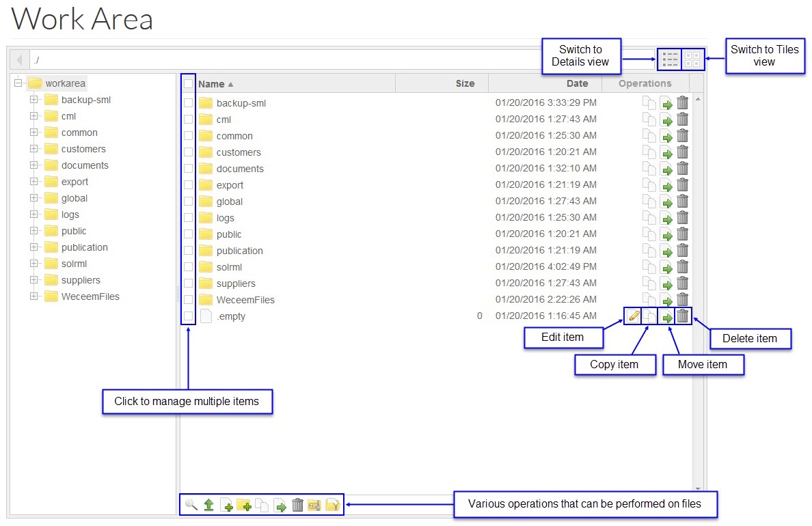Tick the select-all checkbox in header

pyautogui.click(x=188, y=83)
